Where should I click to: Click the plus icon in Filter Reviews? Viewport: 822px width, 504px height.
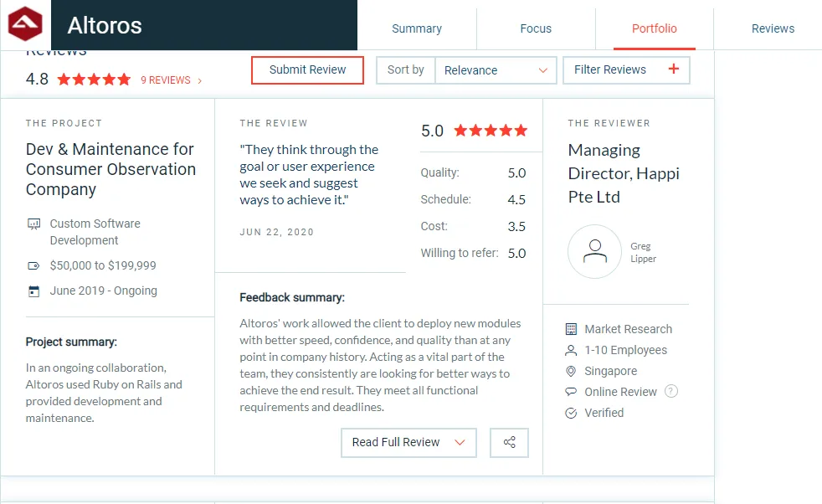tap(674, 69)
